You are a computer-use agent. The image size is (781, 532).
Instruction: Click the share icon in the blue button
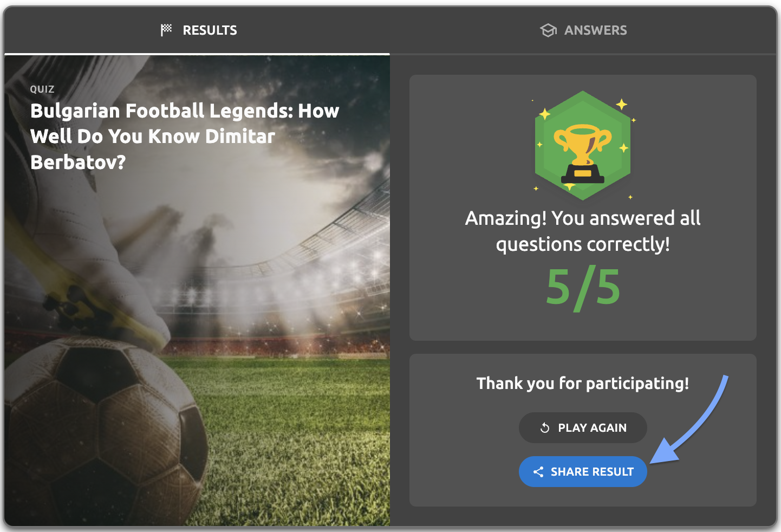pos(538,472)
